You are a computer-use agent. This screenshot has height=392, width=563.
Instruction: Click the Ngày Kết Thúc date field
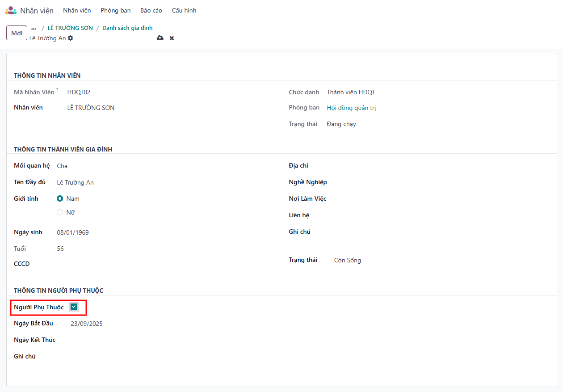pyautogui.click(x=172, y=340)
